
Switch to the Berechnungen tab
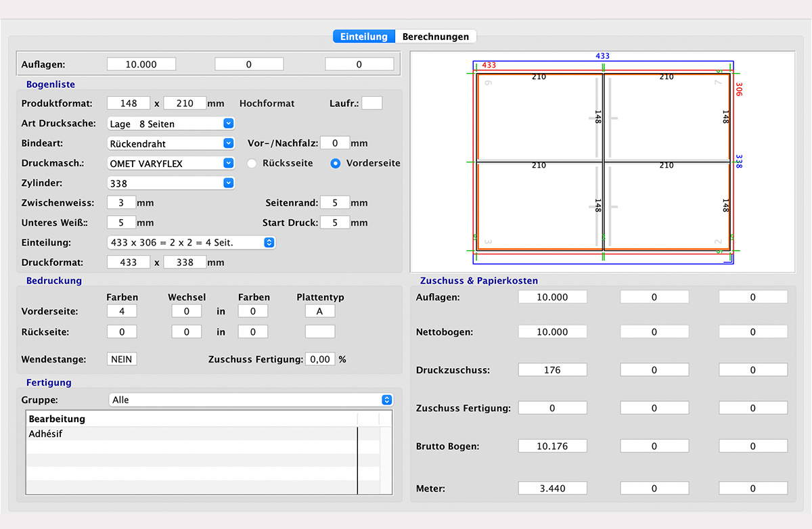pos(435,37)
